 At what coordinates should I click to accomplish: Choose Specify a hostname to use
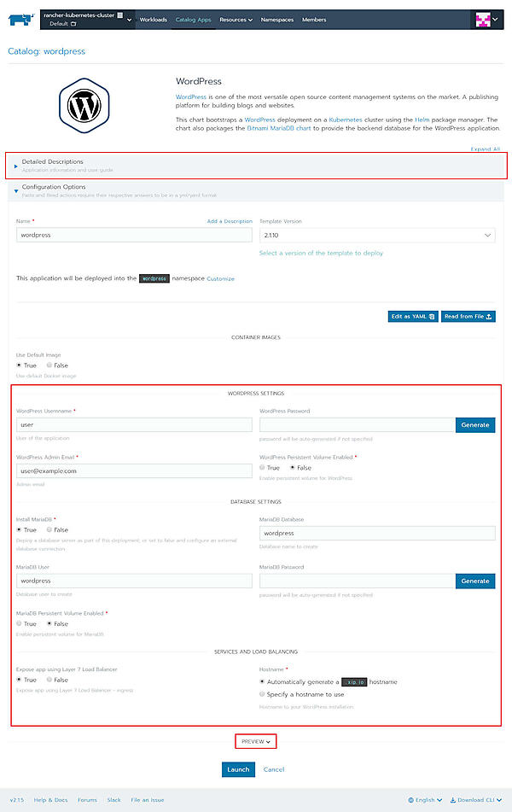pos(262,694)
